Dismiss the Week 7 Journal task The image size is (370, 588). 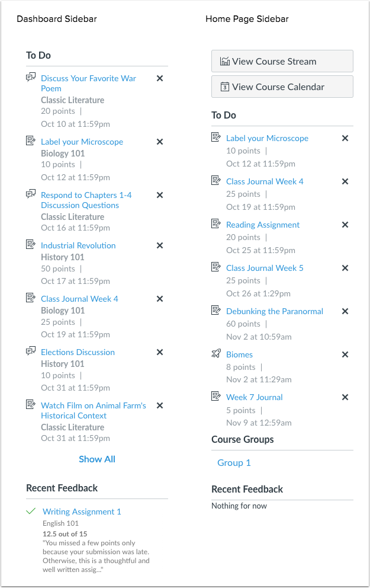tap(345, 397)
